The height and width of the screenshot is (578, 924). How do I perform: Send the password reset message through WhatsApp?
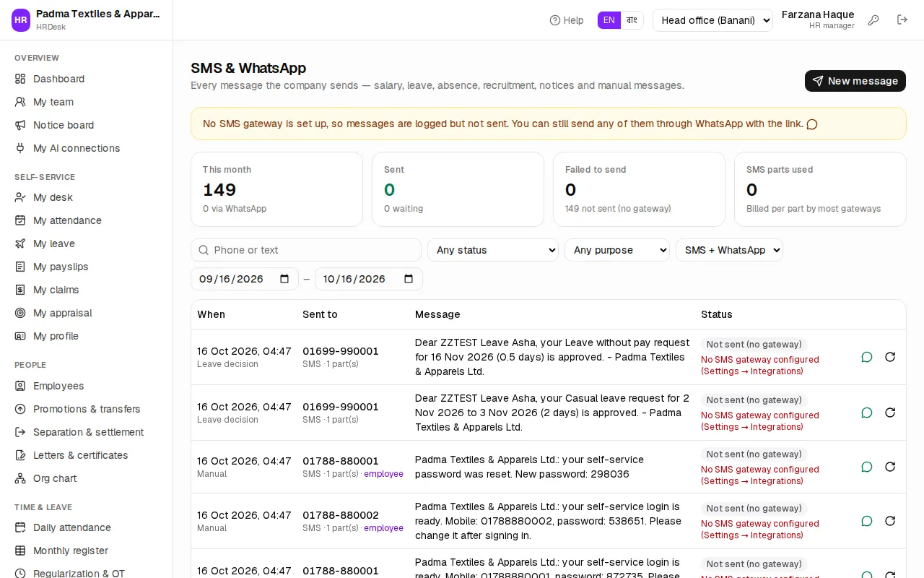click(x=867, y=467)
